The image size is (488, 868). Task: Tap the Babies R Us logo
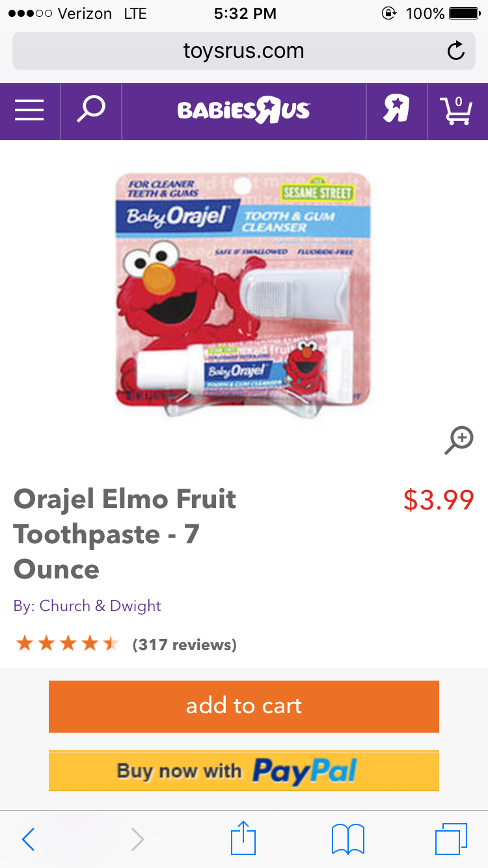click(244, 111)
